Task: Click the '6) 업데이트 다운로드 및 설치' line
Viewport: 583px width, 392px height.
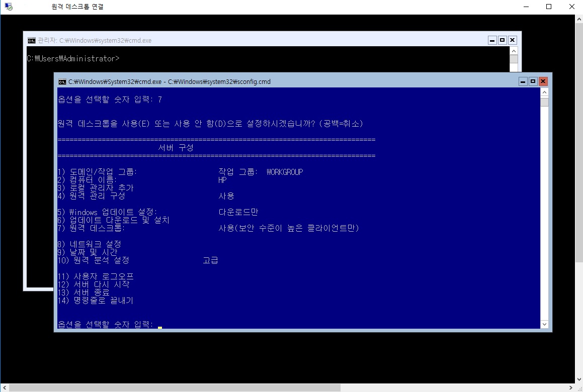Action: coord(113,220)
